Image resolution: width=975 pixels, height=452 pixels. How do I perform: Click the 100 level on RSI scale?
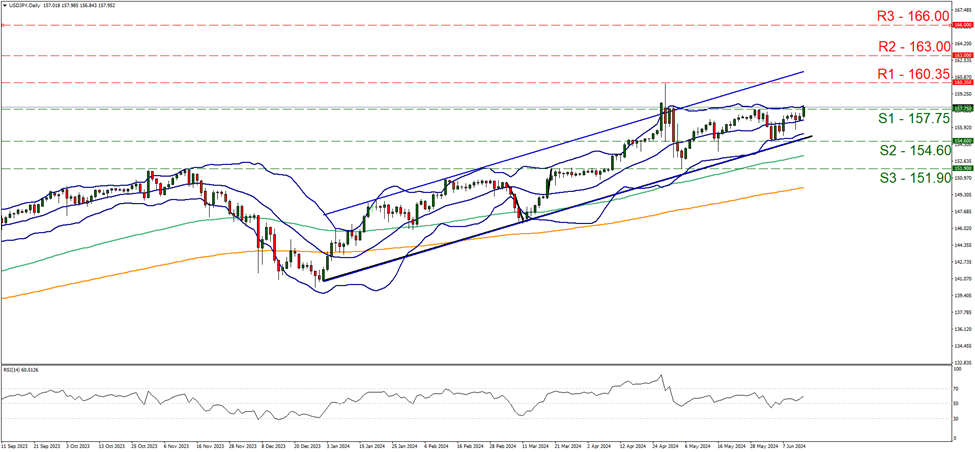(958, 369)
